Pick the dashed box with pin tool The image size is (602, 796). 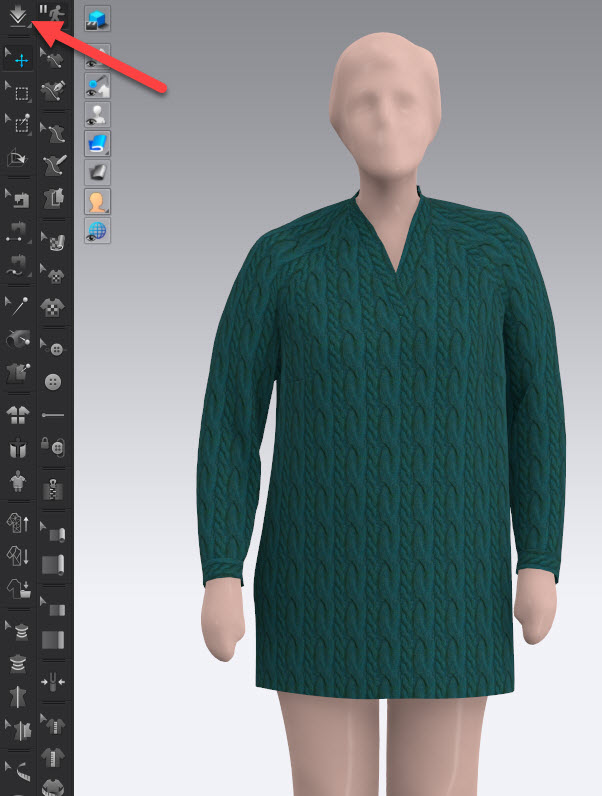click(x=18, y=123)
